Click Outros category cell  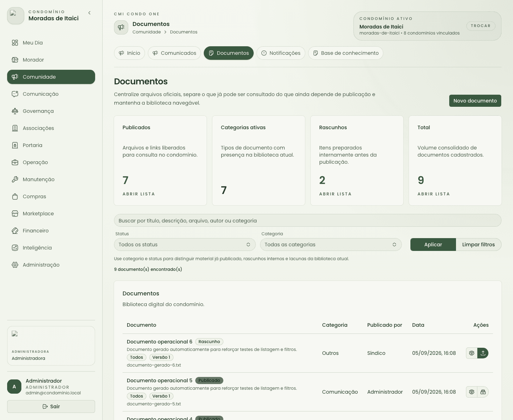tap(330, 353)
